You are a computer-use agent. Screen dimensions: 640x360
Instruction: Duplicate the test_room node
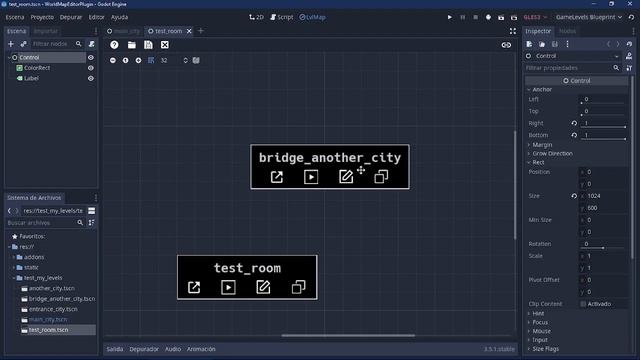point(298,287)
